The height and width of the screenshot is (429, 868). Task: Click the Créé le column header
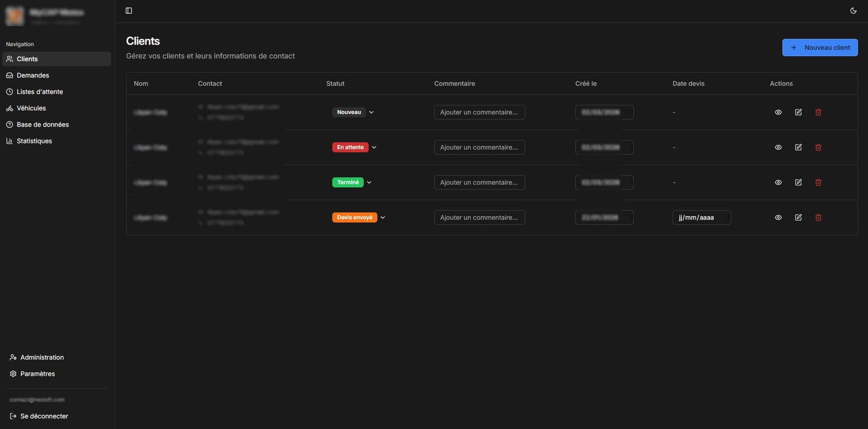(586, 84)
